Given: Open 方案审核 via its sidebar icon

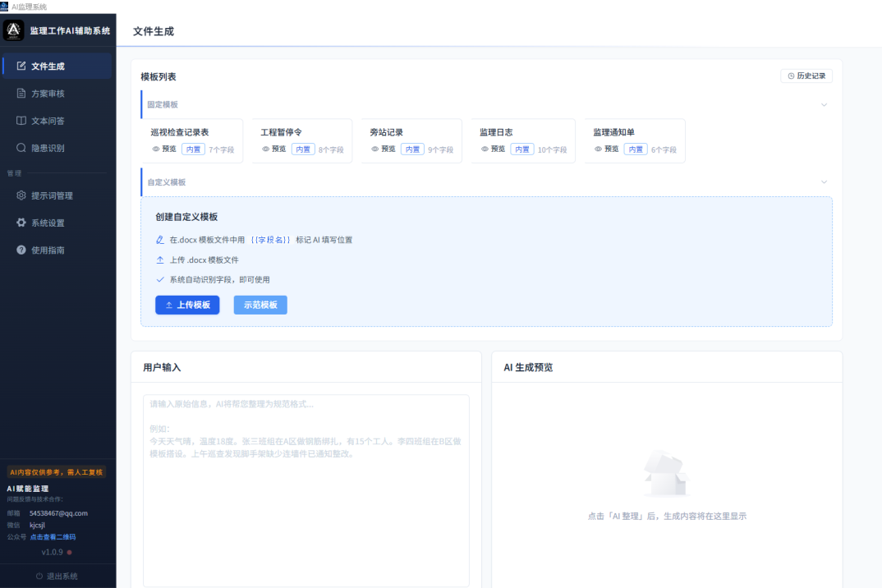Looking at the screenshot, I should (x=21, y=94).
